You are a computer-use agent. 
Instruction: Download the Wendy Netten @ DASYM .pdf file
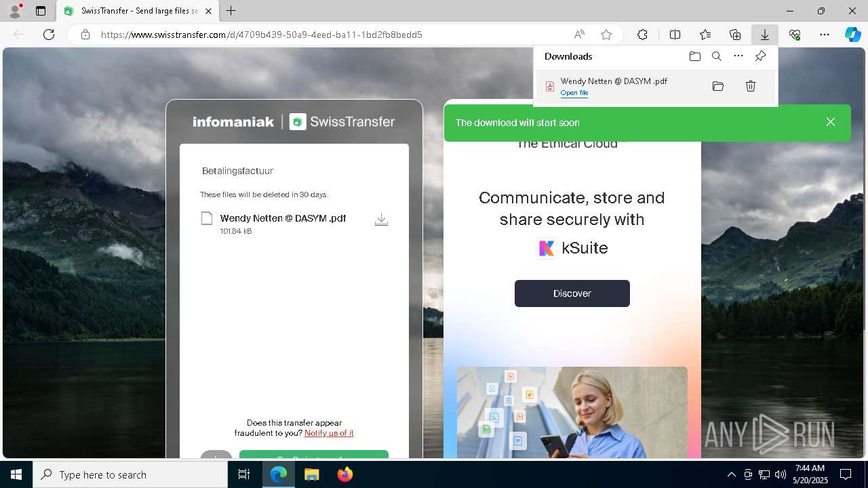pos(381,220)
